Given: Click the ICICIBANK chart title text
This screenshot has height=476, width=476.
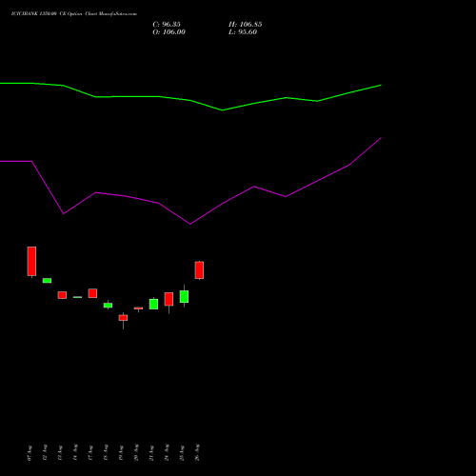Looking at the screenshot, I should pos(74,14).
